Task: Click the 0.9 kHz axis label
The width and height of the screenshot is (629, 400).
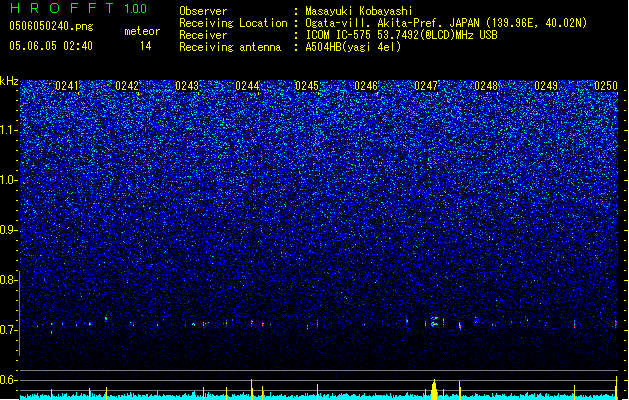Action: tap(9, 230)
